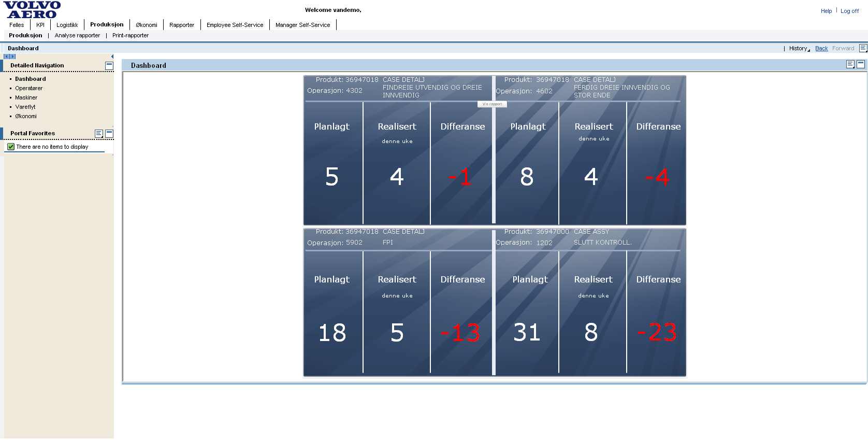
Task: Click the green check icon in Portal Favorites
Action: click(x=11, y=147)
